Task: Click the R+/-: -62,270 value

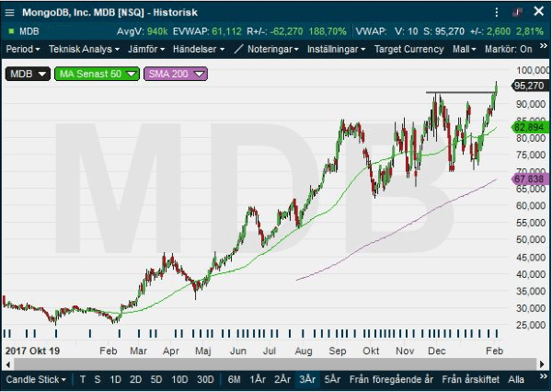Action: [x=274, y=31]
